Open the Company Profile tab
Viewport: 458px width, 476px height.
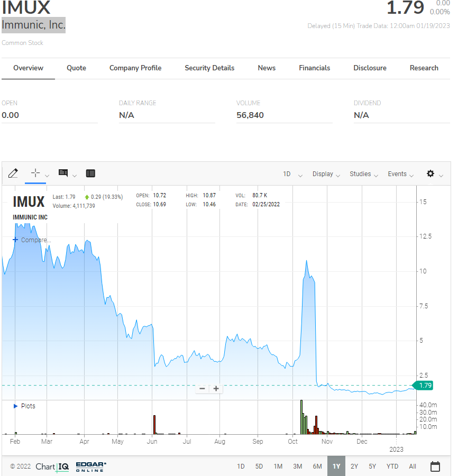click(x=135, y=68)
